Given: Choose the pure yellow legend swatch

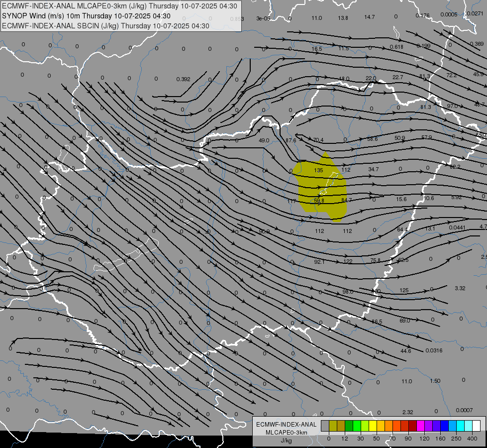Looking at the screenshot, I should pos(373,426).
